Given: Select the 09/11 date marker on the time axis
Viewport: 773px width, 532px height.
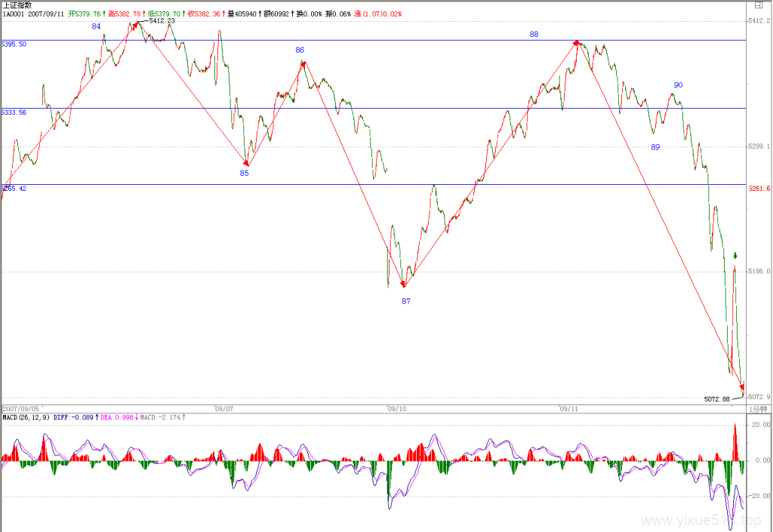Looking at the screenshot, I should 568,409.
